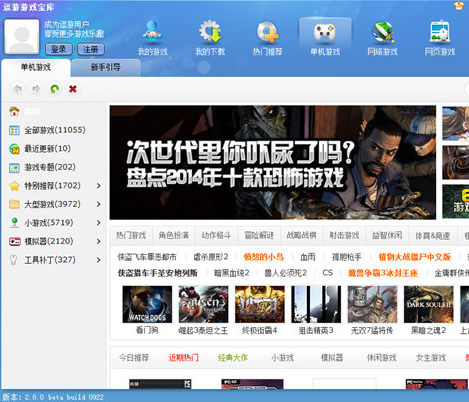The height and width of the screenshot is (402, 469).
Task: Open the 侠盗猎车手圣安地列斯 link
Action: coord(157,273)
